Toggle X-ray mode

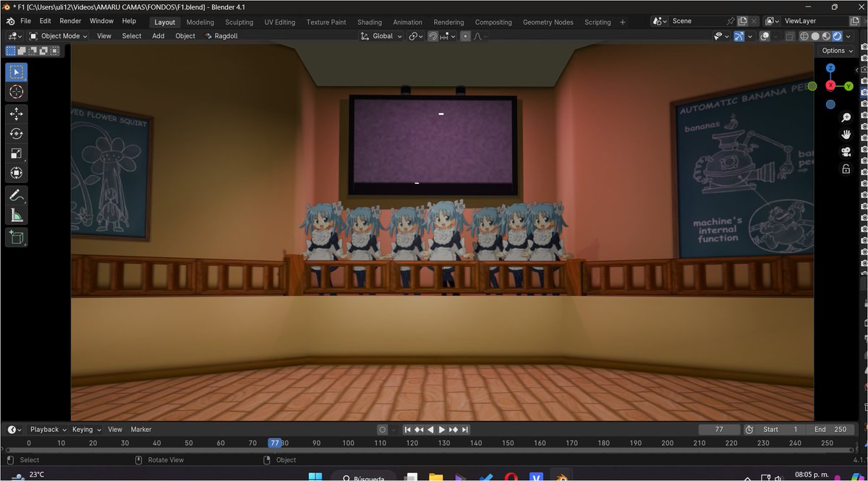click(x=790, y=36)
